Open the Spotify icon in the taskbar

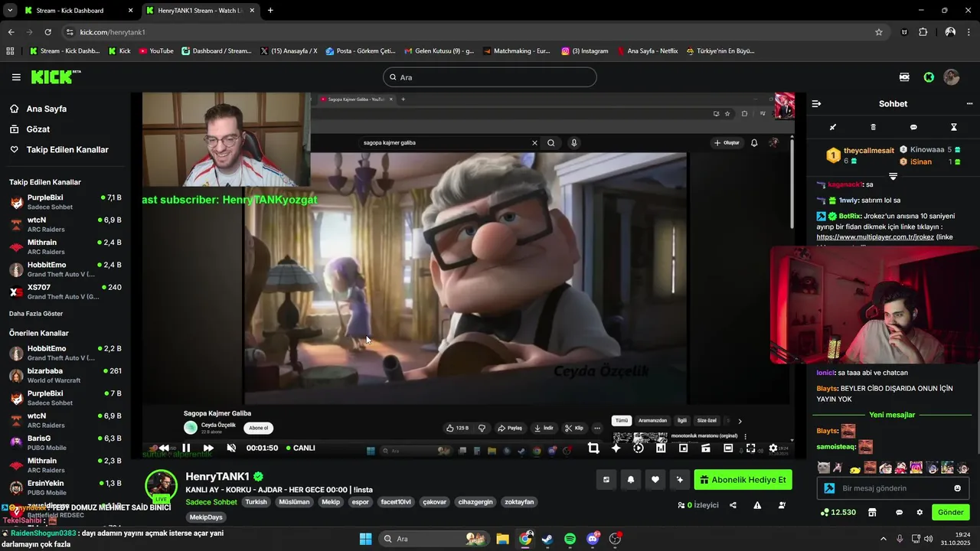[x=570, y=539]
